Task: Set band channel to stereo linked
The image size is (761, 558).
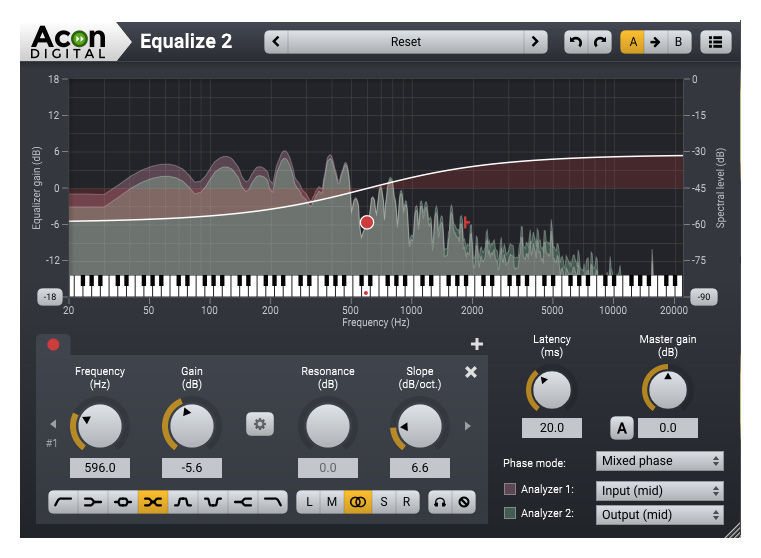Action: (x=358, y=502)
